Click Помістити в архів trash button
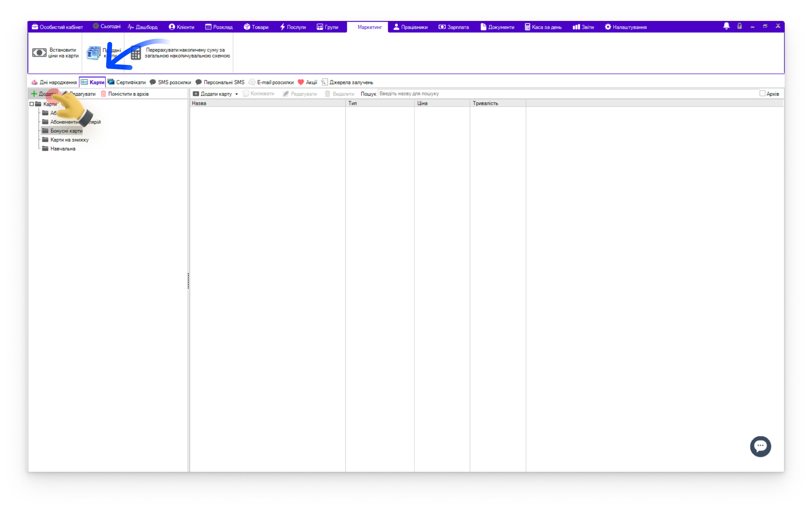The height and width of the screenshot is (508, 812). pyautogui.click(x=125, y=94)
